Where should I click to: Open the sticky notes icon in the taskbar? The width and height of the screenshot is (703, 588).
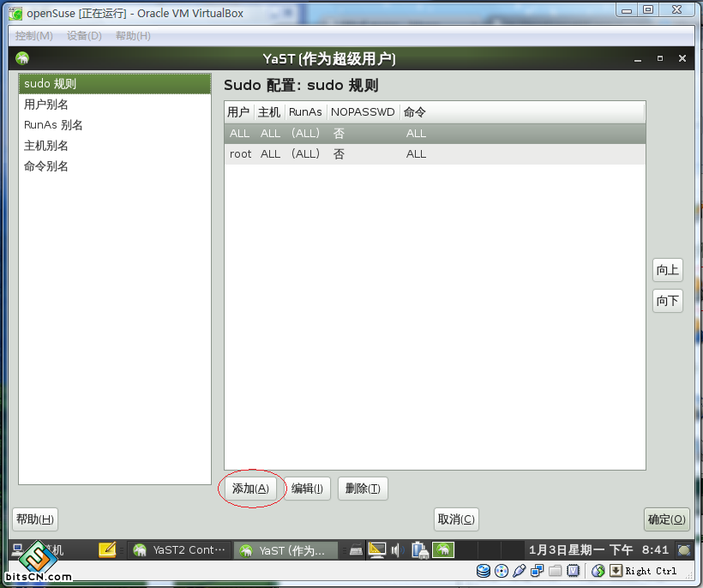(107, 550)
